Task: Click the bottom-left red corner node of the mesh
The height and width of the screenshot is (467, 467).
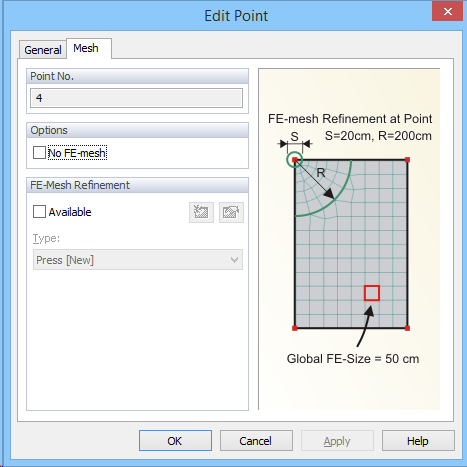Action: pos(295,328)
